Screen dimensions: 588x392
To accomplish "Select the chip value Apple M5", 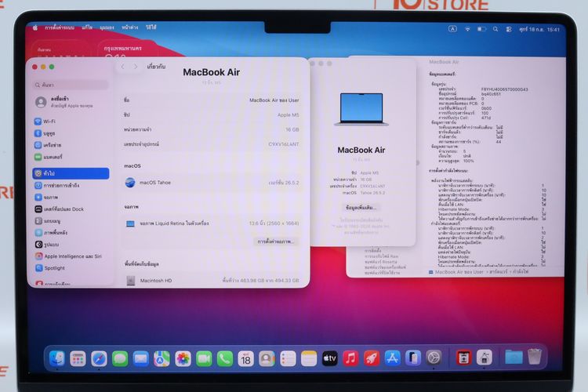I will click(x=288, y=114).
